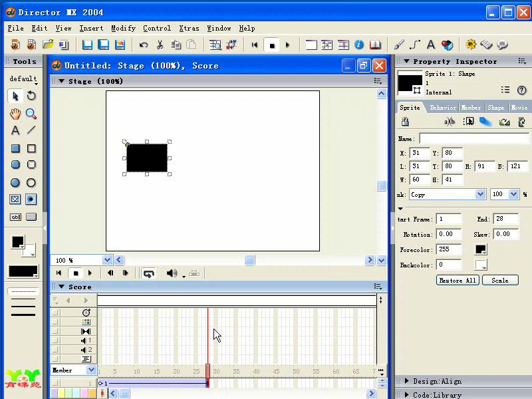Select the Filled Rectangle tool
532x399 pixels.
click(15, 148)
